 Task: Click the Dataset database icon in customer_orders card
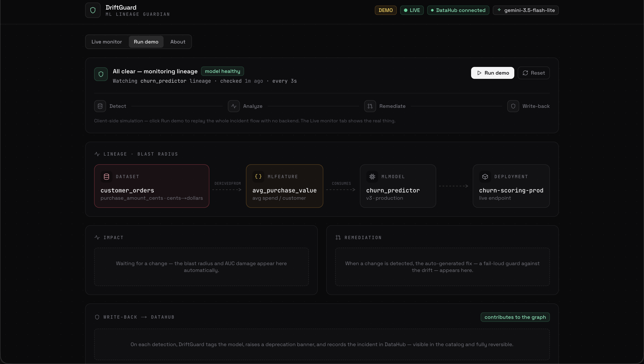tap(106, 177)
